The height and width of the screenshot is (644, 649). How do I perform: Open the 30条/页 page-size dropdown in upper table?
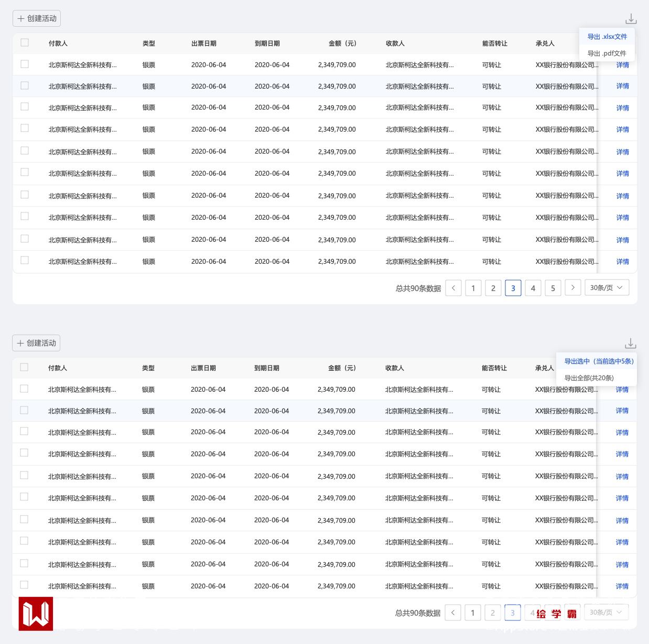[x=607, y=287]
